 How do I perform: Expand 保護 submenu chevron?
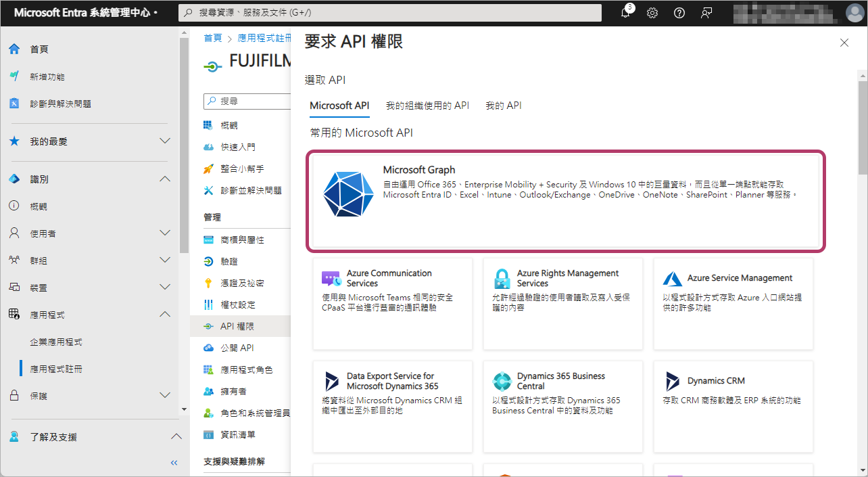click(x=165, y=396)
